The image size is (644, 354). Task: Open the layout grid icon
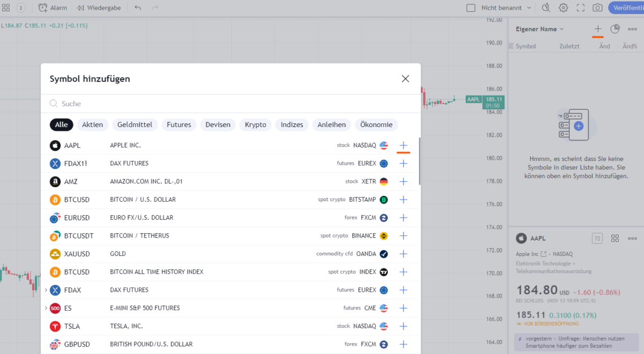pyautogui.click(x=6, y=8)
